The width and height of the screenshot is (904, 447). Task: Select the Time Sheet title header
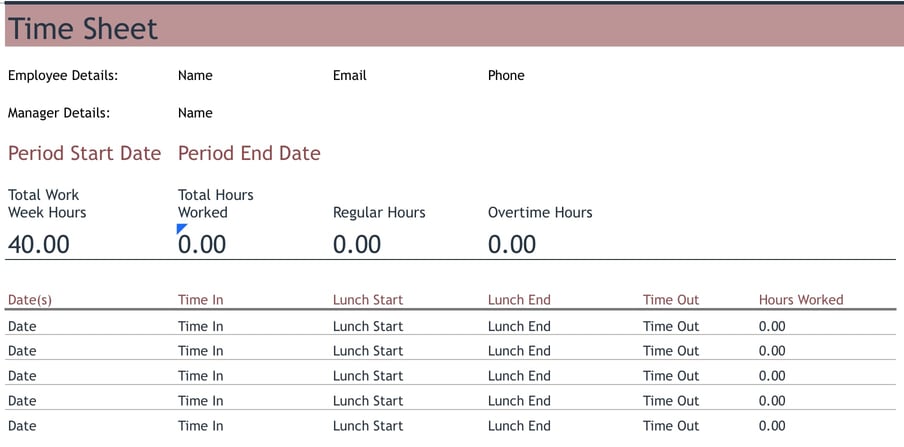[83, 29]
